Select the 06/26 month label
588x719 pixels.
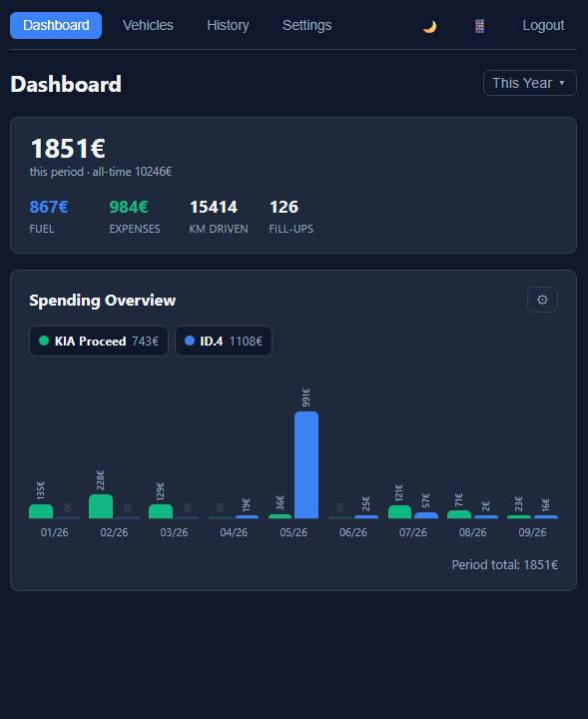tap(352, 532)
